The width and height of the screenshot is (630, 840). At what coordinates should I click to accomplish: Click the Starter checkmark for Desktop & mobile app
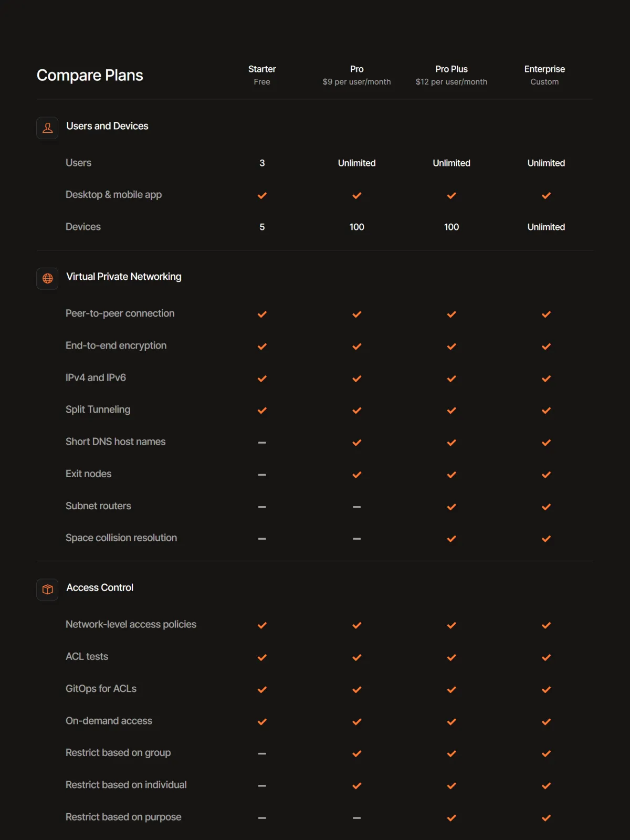262,195
